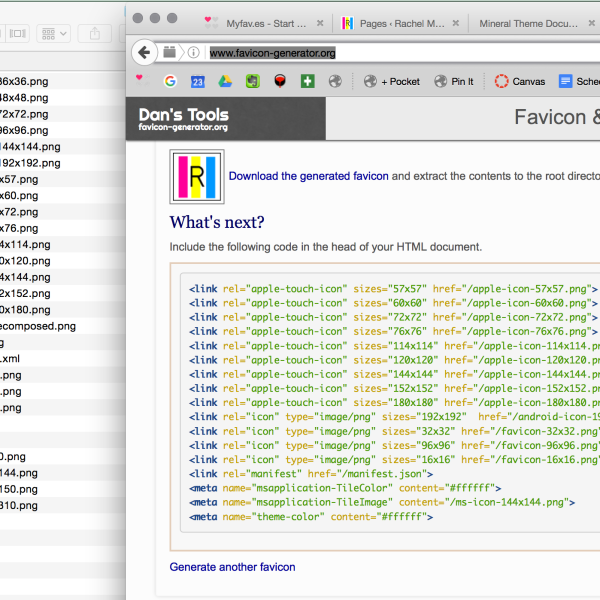Open the Google bookmark icon
600x600 pixels.
(x=170, y=81)
